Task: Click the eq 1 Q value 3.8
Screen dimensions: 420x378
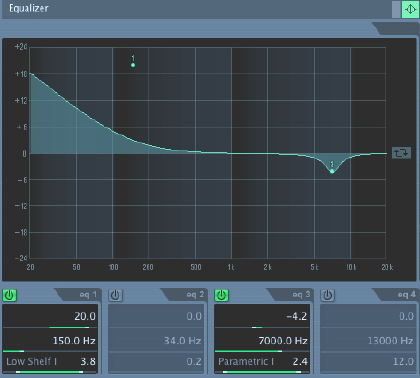Action: [88, 361]
